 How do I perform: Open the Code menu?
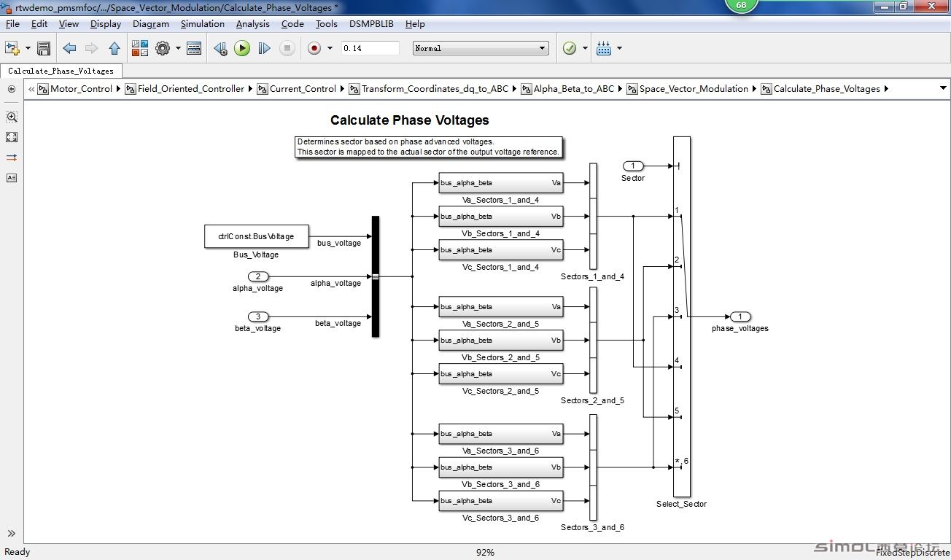point(292,24)
